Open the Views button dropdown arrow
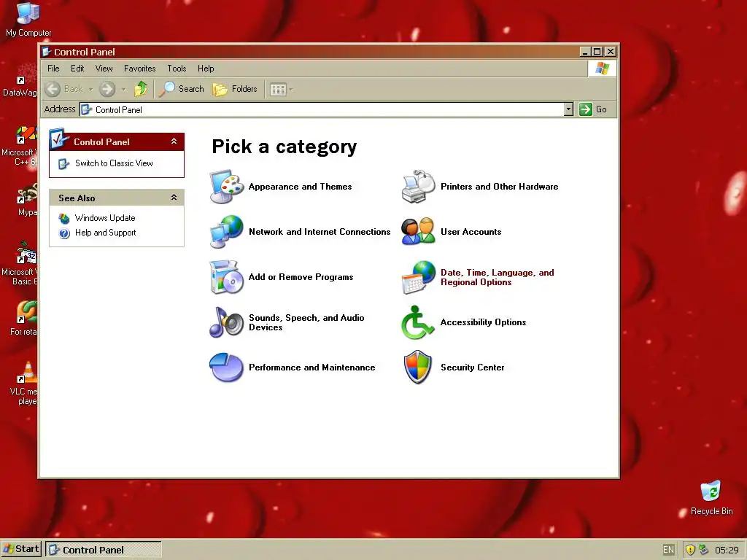The image size is (747, 560). [x=290, y=89]
